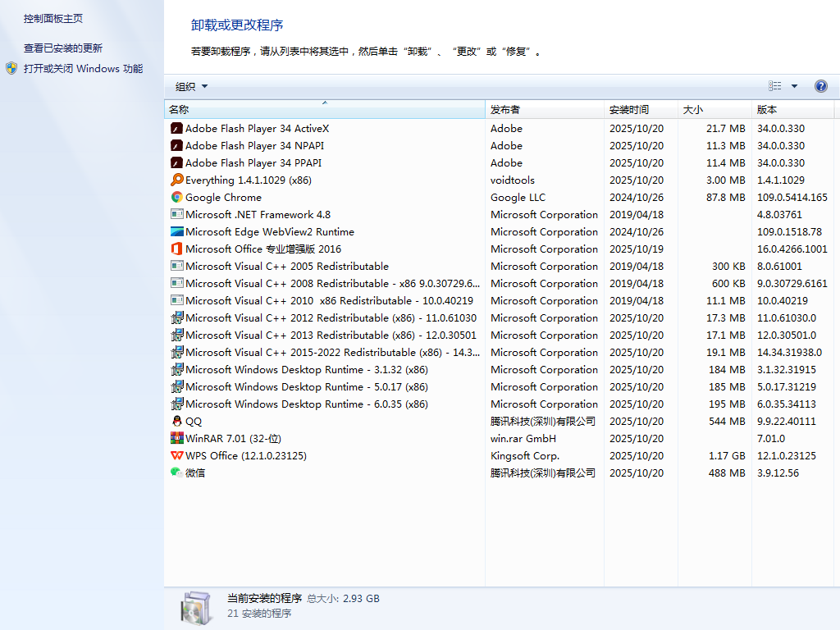
Task: Expand the view options dropdown arrow
Action: coord(794,86)
